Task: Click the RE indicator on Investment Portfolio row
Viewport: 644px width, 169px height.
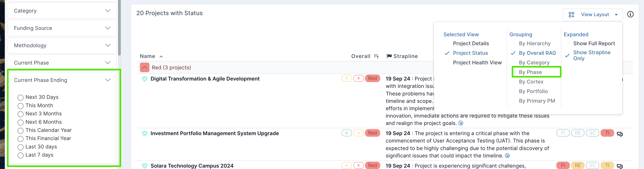Action: 578,133
